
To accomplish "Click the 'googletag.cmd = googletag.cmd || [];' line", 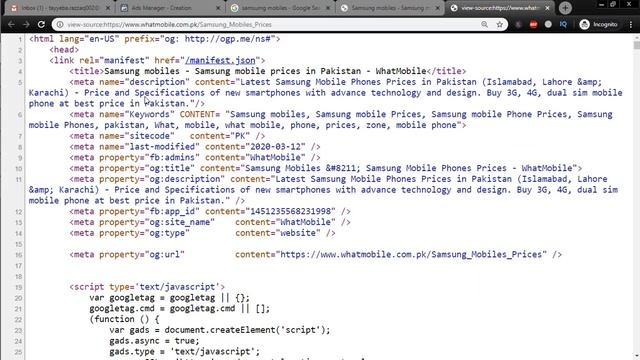I will pyautogui.click(x=180, y=309).
